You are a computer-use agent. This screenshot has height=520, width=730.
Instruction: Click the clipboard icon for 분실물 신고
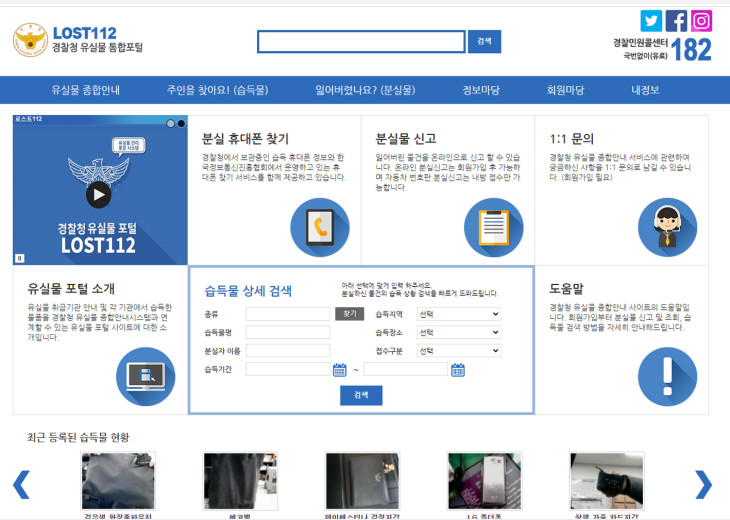pos(493,227)
